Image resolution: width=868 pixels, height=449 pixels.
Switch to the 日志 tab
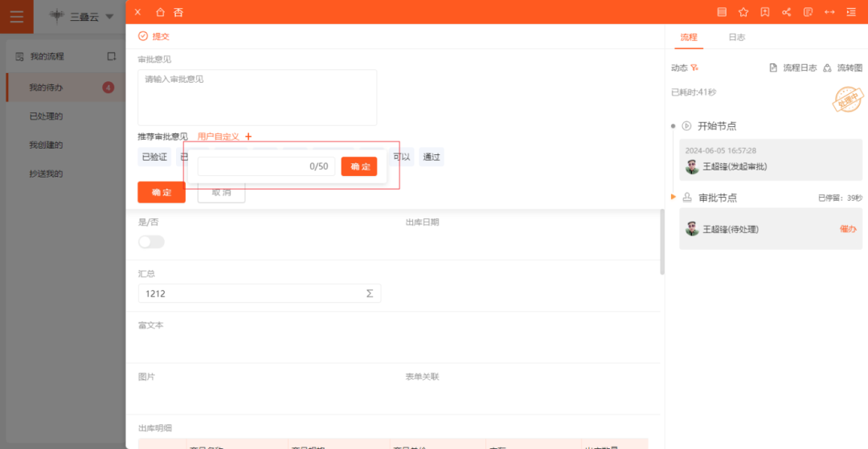click(736, 37)
